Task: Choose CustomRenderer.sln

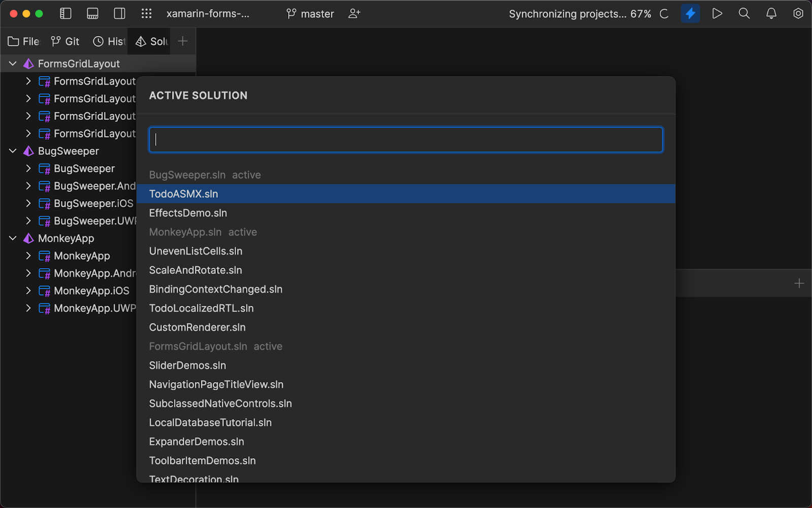Action: point(406,327)
